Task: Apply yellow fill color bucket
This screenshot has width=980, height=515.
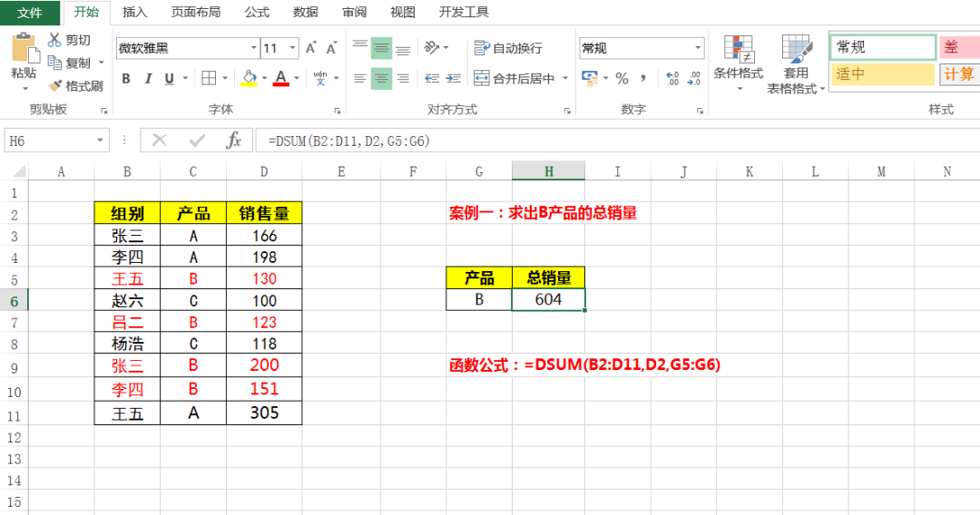Action: point(249,78)
